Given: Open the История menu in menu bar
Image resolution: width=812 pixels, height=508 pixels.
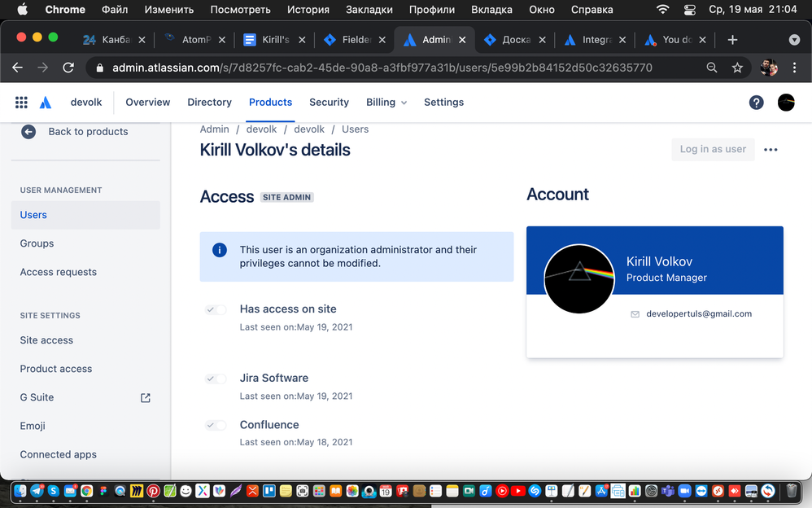Looking at the screenshot, I should point(308,9).
